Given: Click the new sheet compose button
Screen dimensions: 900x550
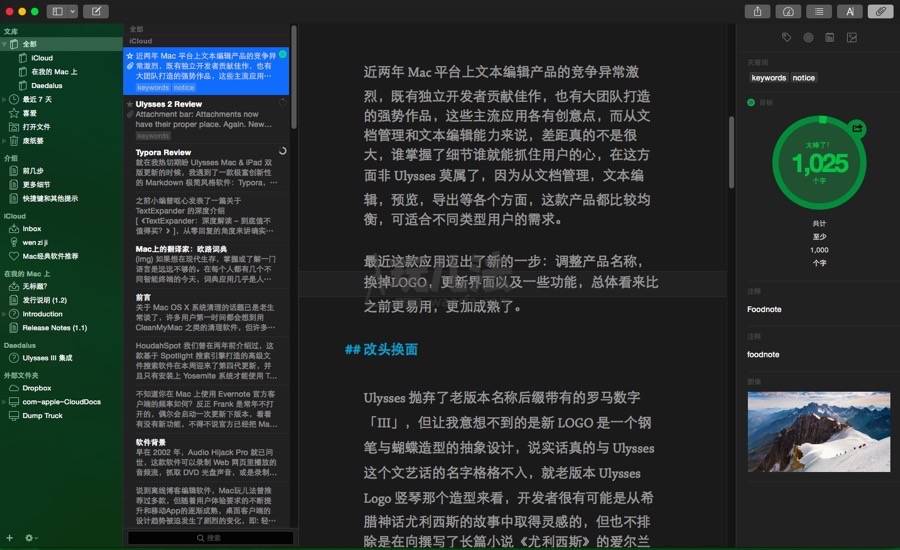Looking at the screenshot, I should point(96,11).
